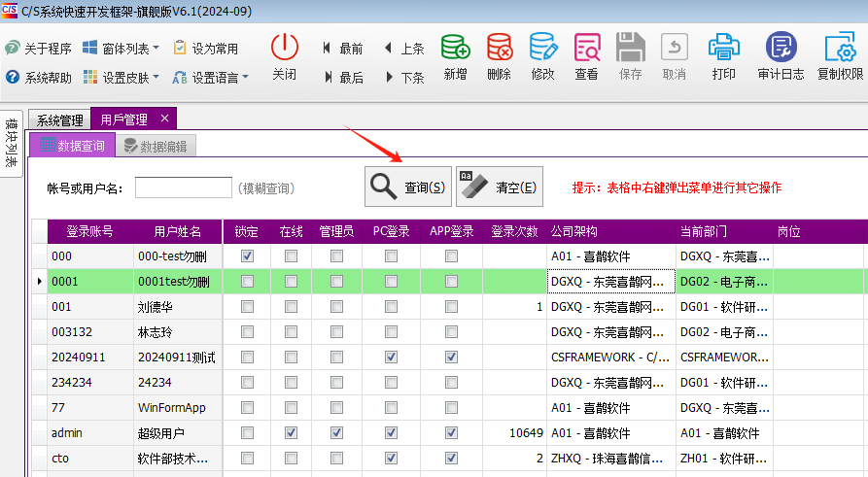Screen dimensions: 868x477
Task: Uncheck 管理员 for admin user
Action: [336, 432]
